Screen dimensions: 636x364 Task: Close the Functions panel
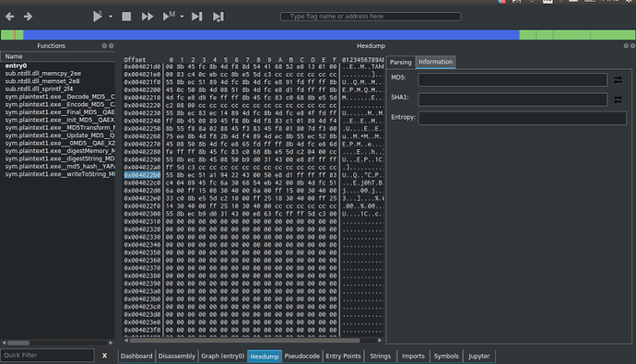point(112,46)
